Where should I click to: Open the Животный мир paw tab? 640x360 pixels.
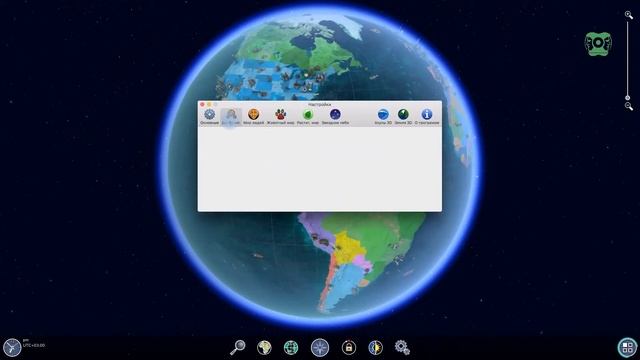coord(280,117)
